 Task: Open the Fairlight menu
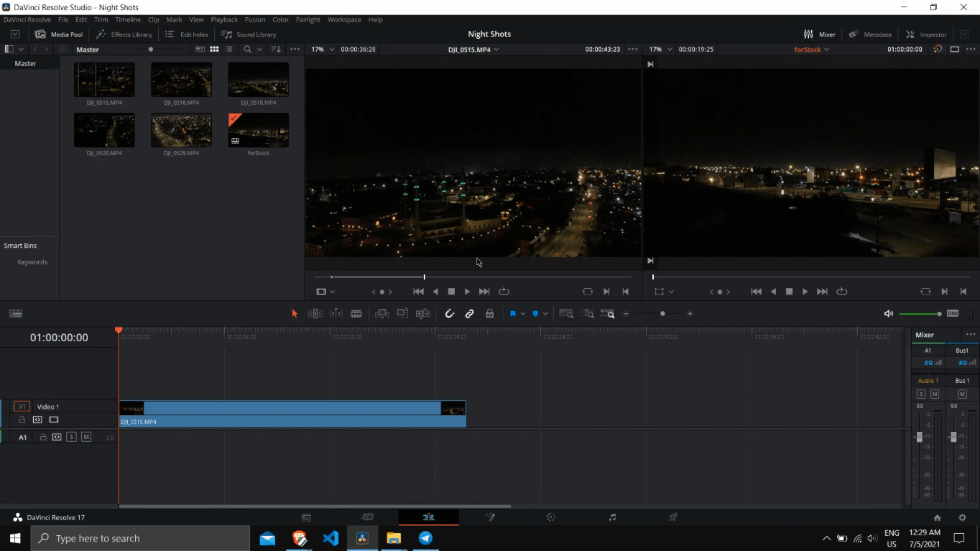point(308,19)
